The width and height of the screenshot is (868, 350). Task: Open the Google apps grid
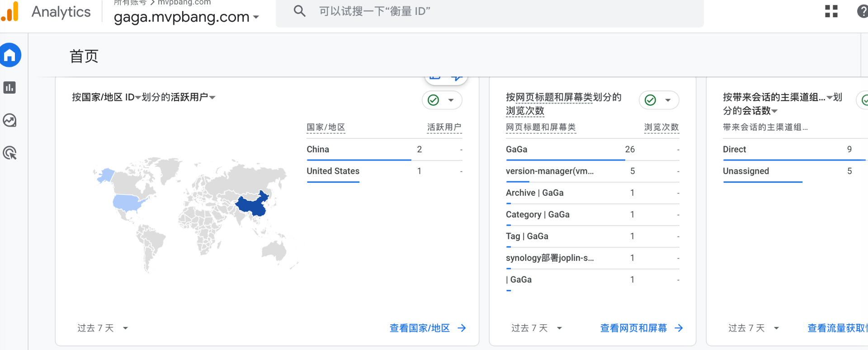coord(831,11)
